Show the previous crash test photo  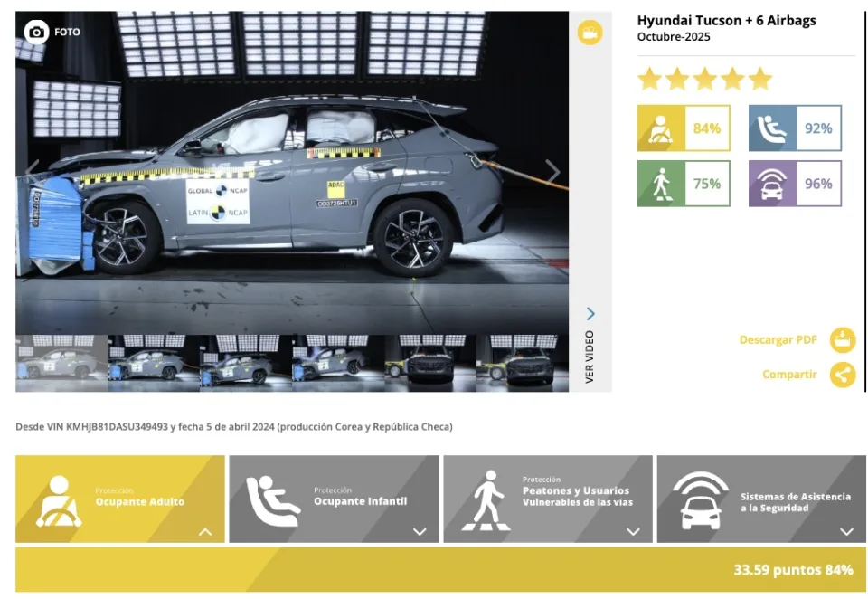[x=33, y=171]
